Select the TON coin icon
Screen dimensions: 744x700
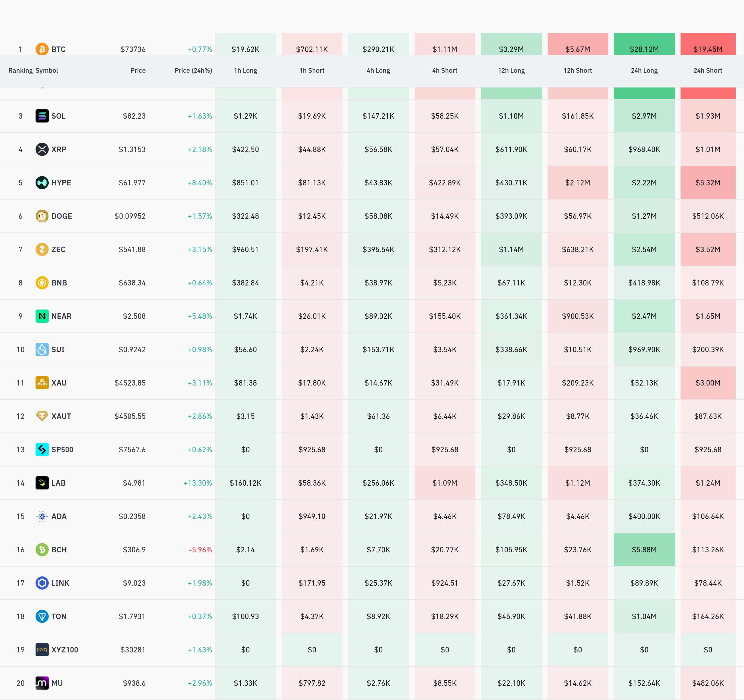(x=42, y=616)
